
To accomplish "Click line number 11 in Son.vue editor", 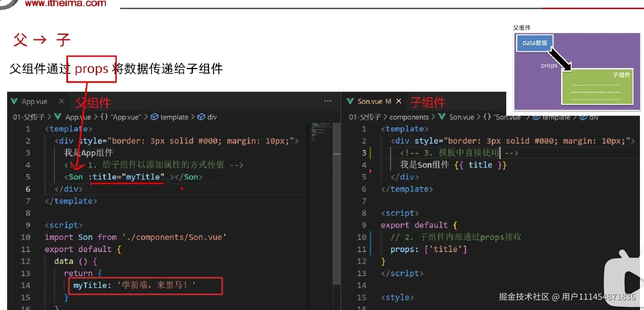I will click(x=362, y=249).
